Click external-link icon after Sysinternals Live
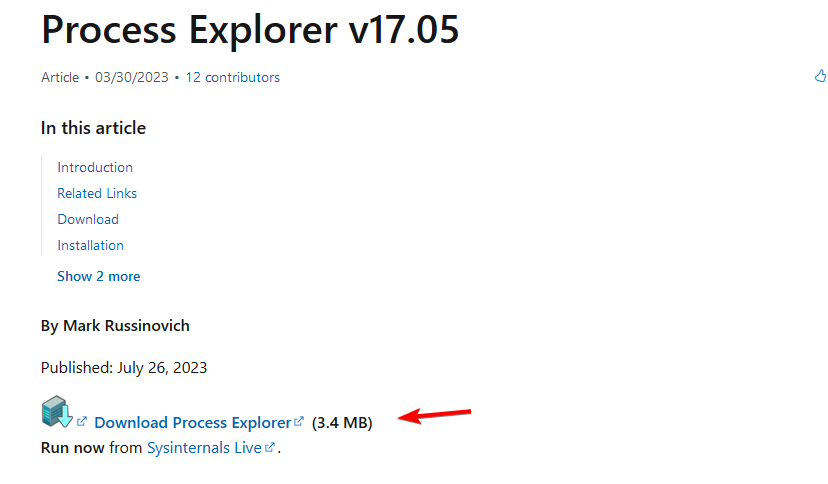Screen dimensions: 828x484 (x=270, y=447)
